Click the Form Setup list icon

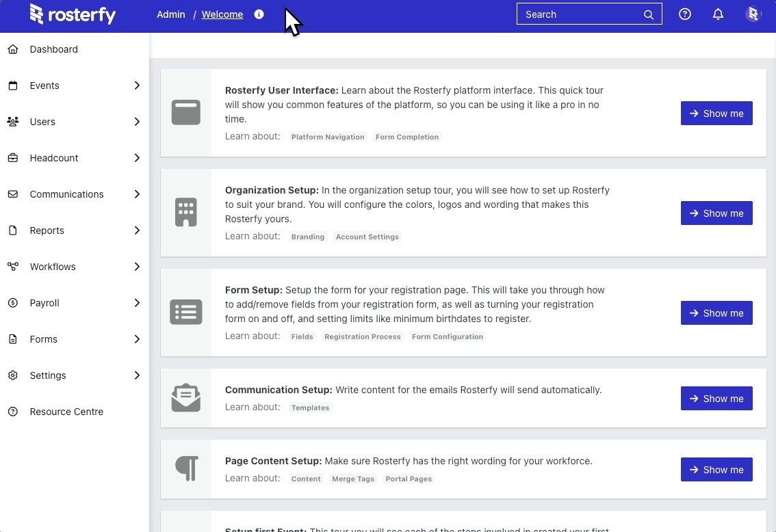point(186,312)
